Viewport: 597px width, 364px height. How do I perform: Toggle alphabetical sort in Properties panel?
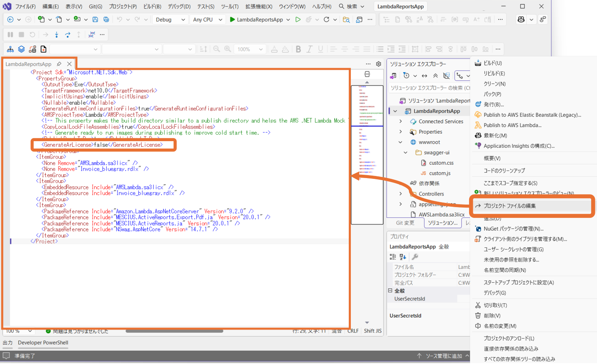403,257
